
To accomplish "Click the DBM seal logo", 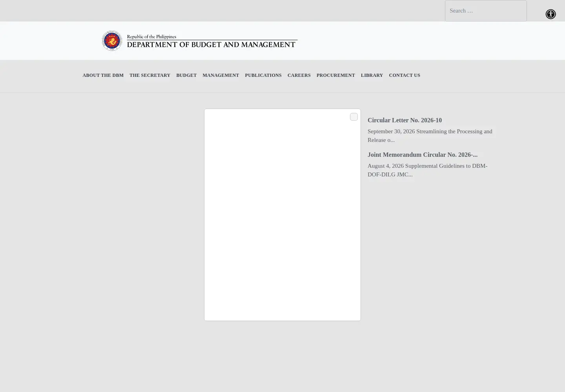I will [x=112, y=41].
